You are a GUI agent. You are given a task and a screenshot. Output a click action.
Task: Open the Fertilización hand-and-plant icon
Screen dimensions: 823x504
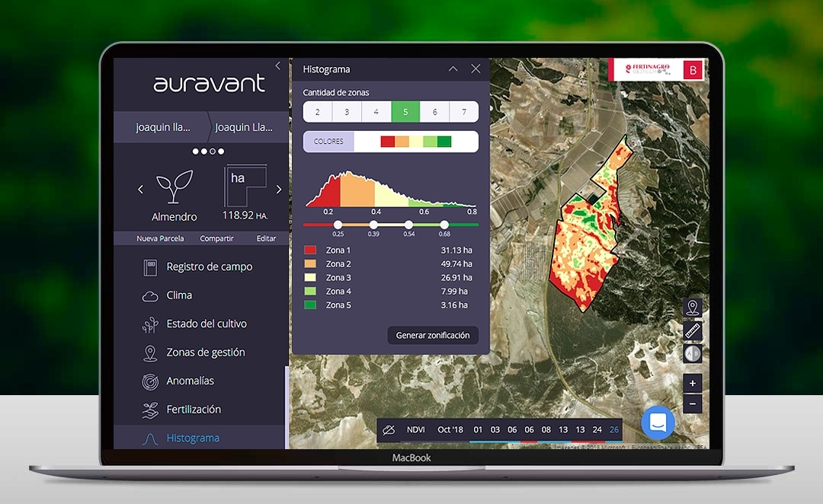(x=150, y=410)
